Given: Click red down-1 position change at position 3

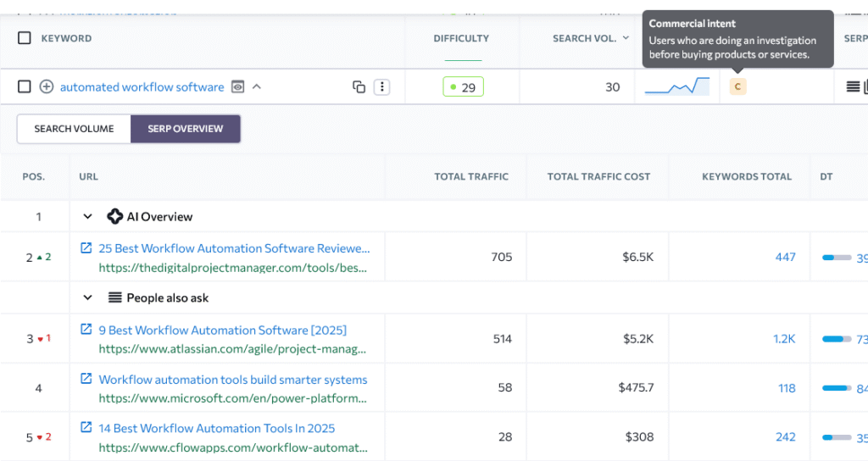Looking at the screenshot, I should pos(44,338).
